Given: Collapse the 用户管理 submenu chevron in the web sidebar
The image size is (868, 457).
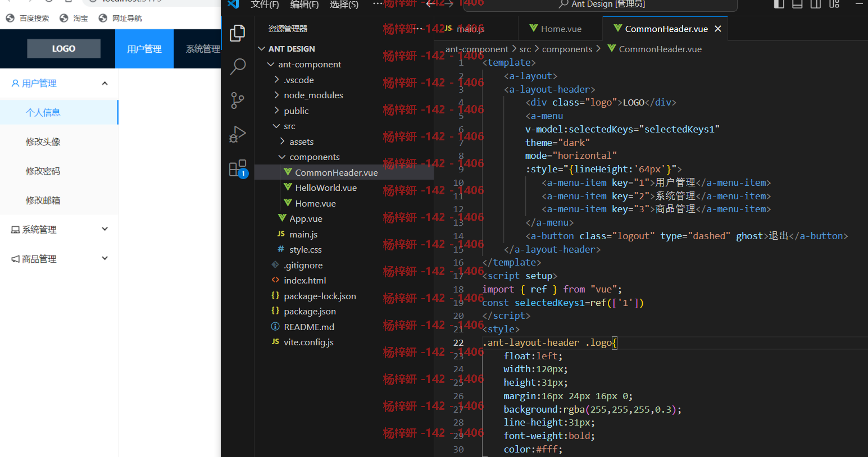Looking at the screenshot, I should [x=104, y=83].
